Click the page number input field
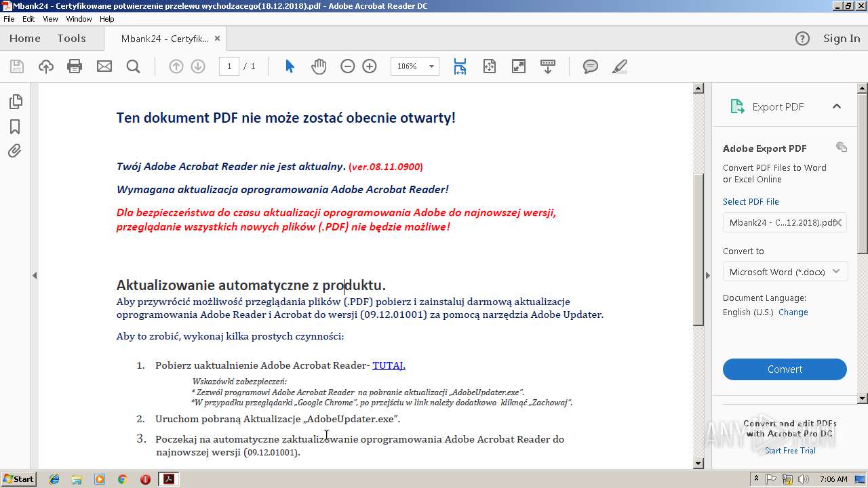 click(x=229, y=66)
